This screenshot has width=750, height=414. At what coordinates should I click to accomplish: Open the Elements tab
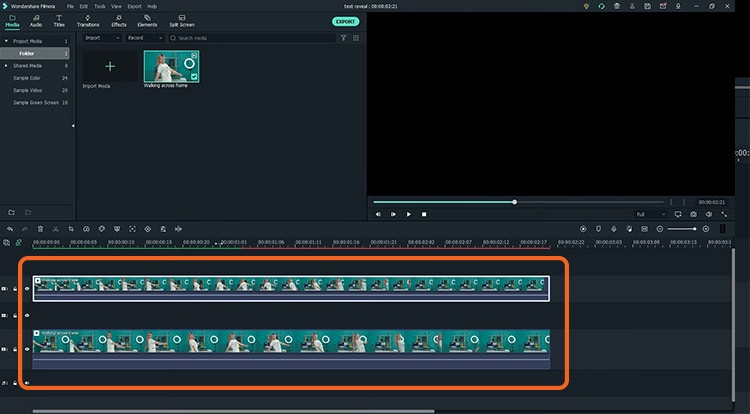tap(147, 21)
